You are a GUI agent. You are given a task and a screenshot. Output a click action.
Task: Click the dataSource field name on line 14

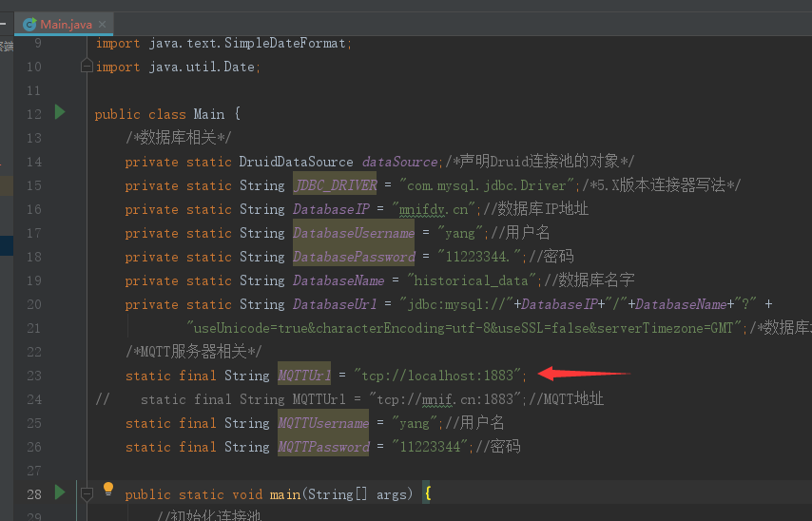tap(399, 162)
